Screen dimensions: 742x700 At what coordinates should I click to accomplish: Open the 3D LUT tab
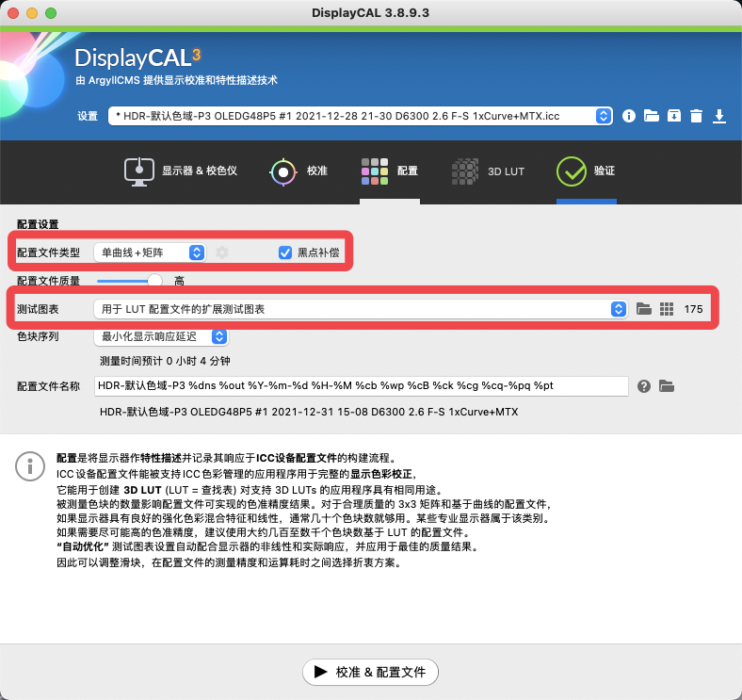pos(488,171)
